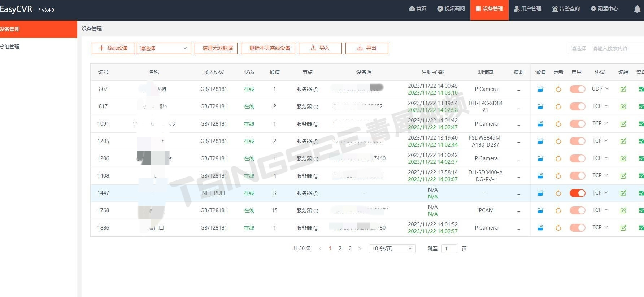This screenshot has width=644, height=297.
Task: Click the 导出 export button
Action: (367, 48)
